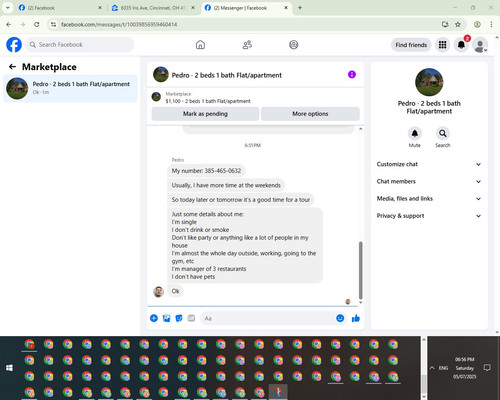500x400 pixels.
Task: Open the Friends icon in top navigation
Action: [x=247, y=45]
